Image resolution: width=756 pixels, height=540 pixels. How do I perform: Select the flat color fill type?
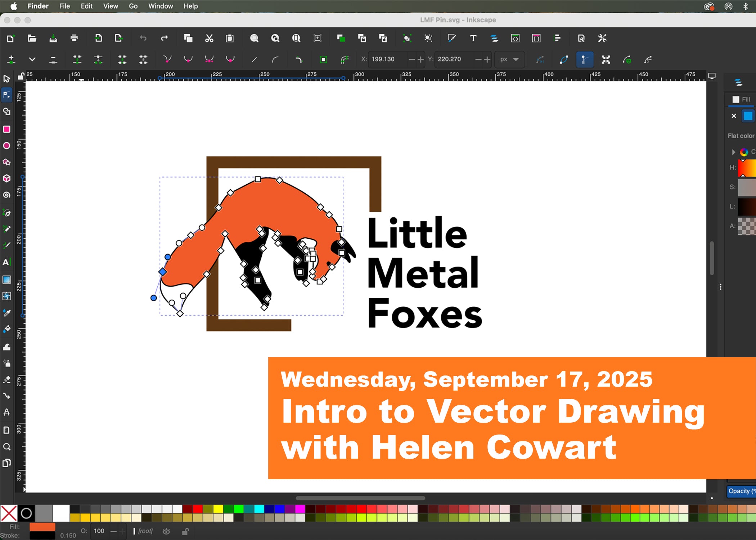pyautogui.click(x=748, y=116)
